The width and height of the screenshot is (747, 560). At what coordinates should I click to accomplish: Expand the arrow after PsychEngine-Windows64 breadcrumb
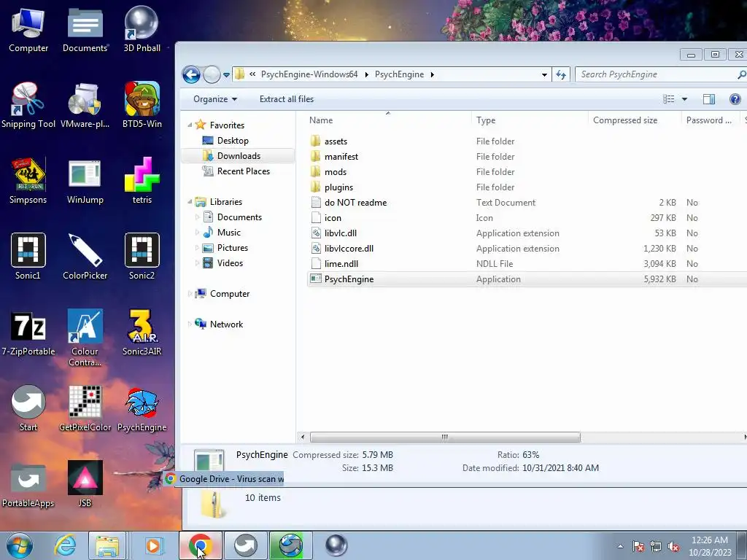coord(366,75)
